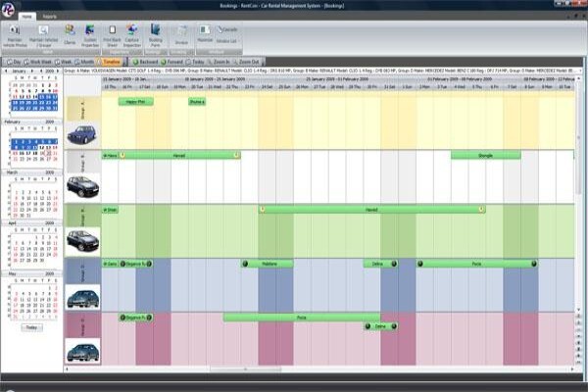Viewport: 588px width, 392px height.
Task: Select the May 2009 calendar header
Action: [x=32, y=273]
